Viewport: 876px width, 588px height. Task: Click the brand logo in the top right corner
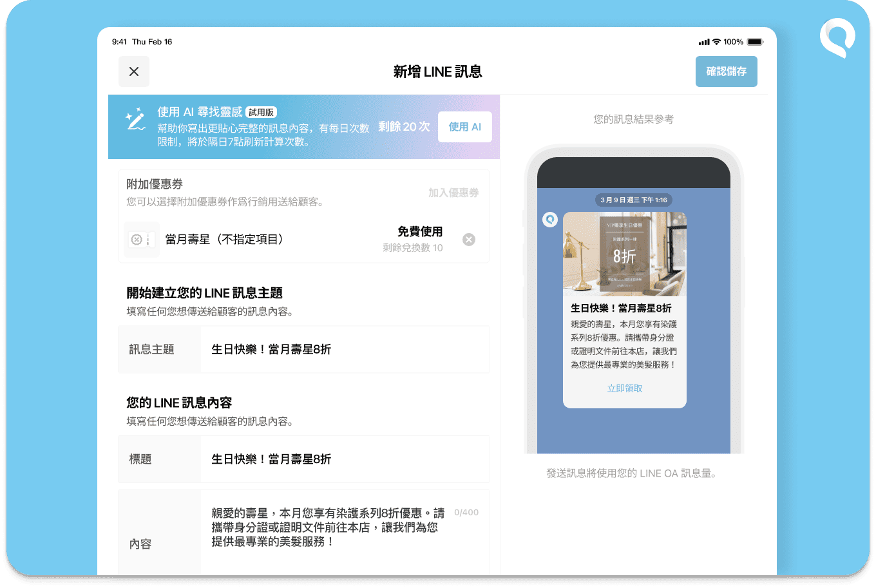point(837,38)
